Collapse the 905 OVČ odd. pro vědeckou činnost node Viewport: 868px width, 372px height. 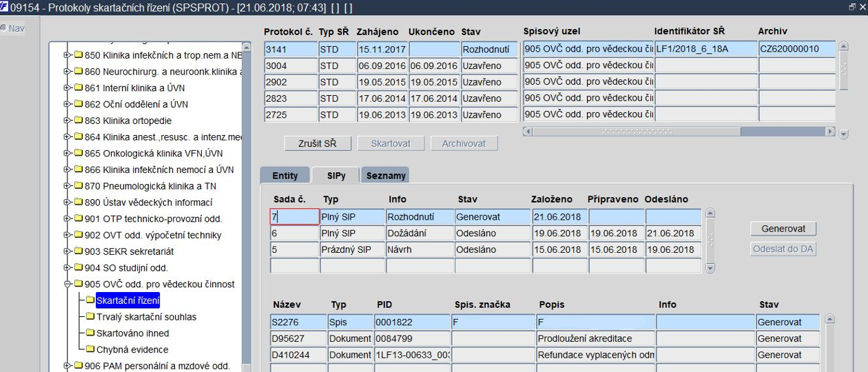pos(68,284)
